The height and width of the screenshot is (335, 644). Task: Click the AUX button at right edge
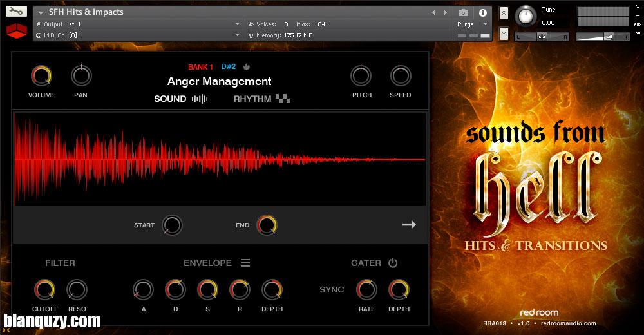point(638,24)
